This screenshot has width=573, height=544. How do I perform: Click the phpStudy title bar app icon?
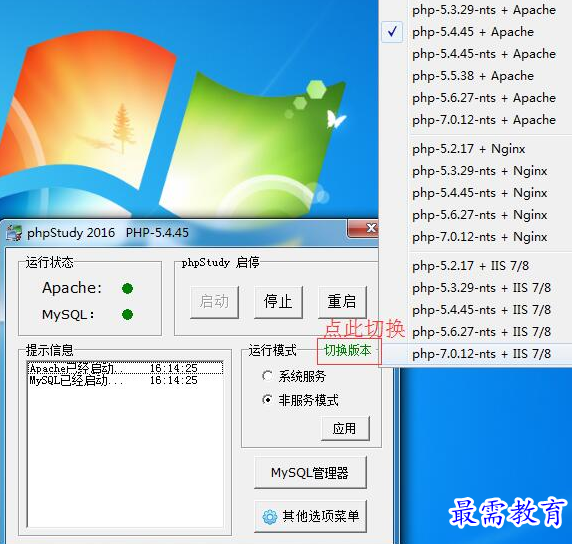click(x=14, y=233)
